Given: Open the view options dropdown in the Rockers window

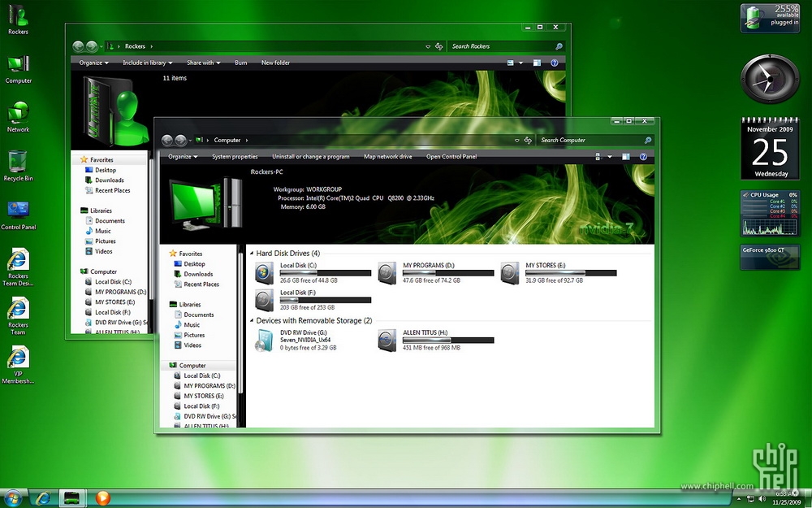Looking at the screenshot, I should [x=521, y=63].
